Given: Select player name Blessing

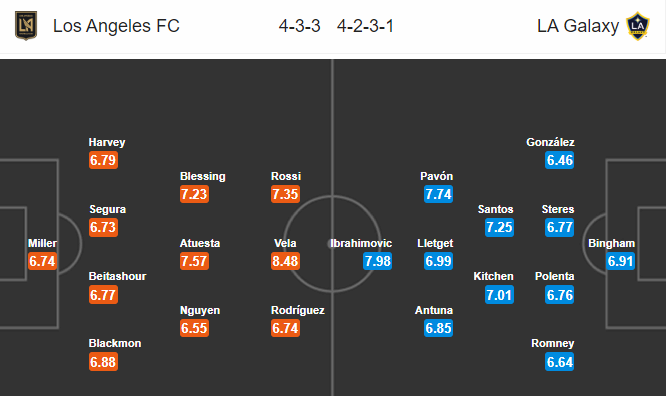Looking at the screenshot, I should [x=203, y=176].
